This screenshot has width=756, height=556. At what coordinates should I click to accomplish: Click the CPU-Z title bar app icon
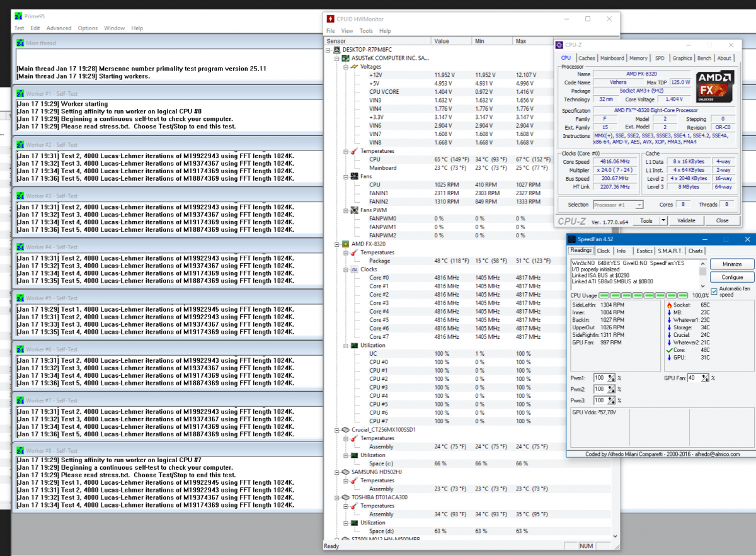tap(559, 45)
